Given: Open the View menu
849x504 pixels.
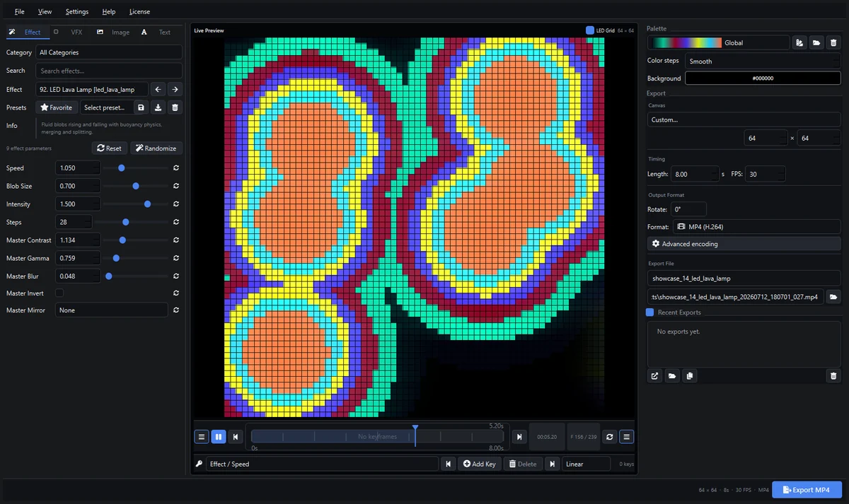Looking at the screenshot, I should [45, 11].
